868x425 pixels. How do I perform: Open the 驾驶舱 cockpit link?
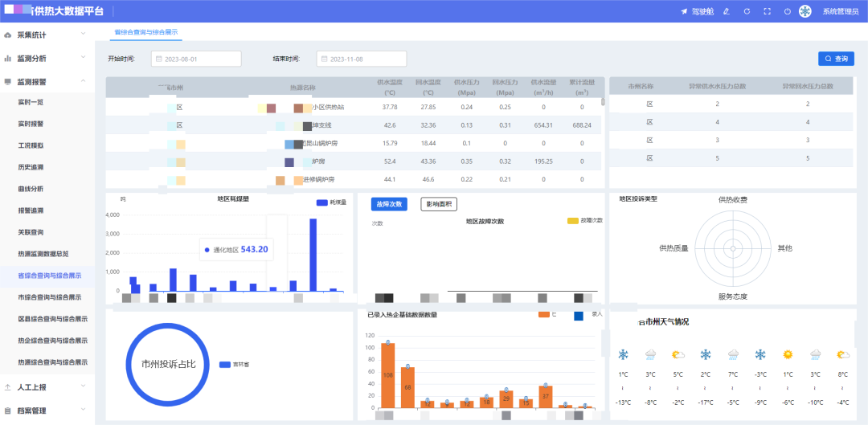(698, 11)
